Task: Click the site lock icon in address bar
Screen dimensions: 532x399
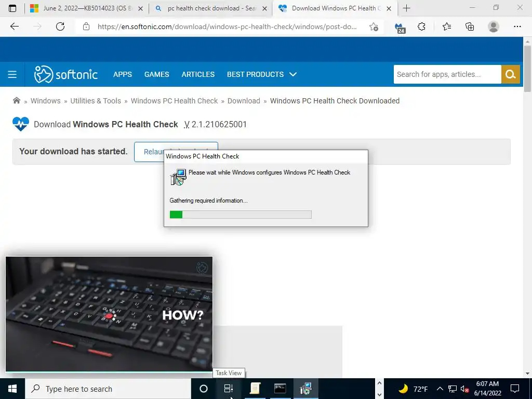Action: pyautogui.click(x=86, y=26)
